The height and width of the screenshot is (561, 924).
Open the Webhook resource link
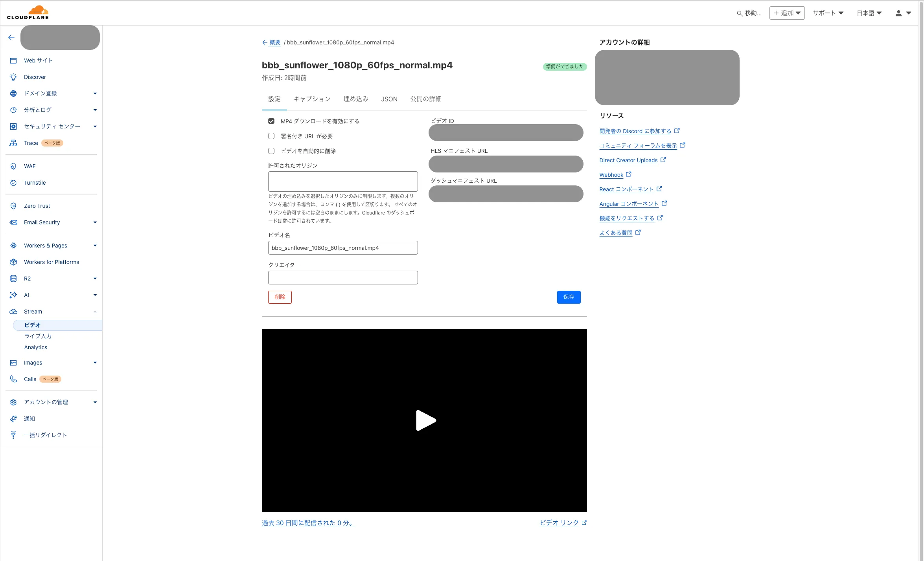pyautogui.click(x=611, y=174)
